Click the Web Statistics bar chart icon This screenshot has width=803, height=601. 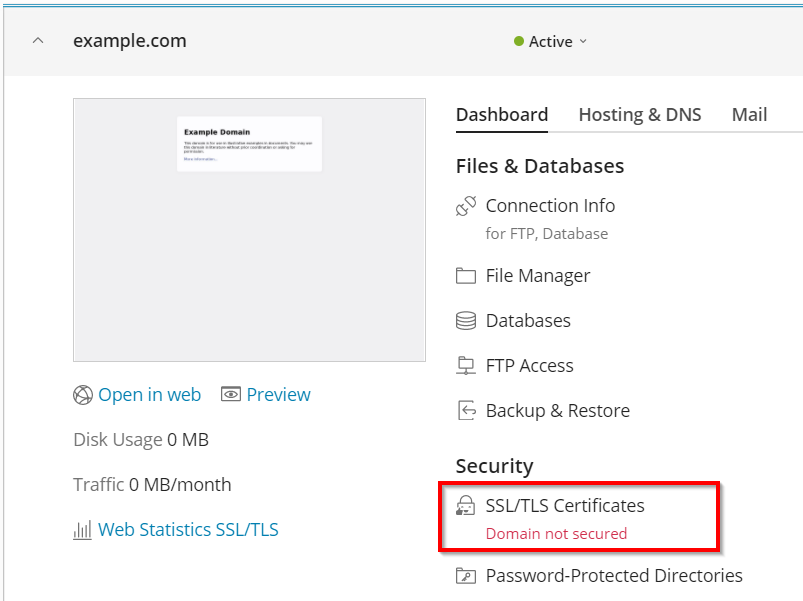click(x=82, y=530)
